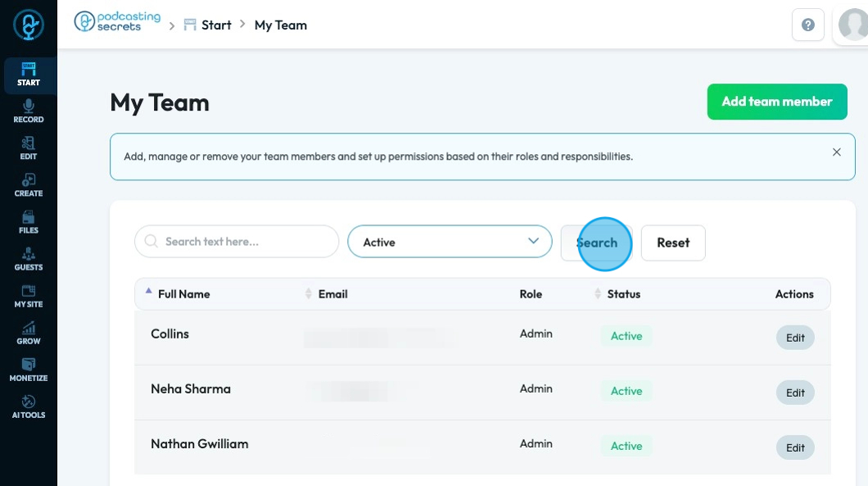Sort team list by Email column
The height and width of the screenshot is (486, 868).
pos(332,294)
